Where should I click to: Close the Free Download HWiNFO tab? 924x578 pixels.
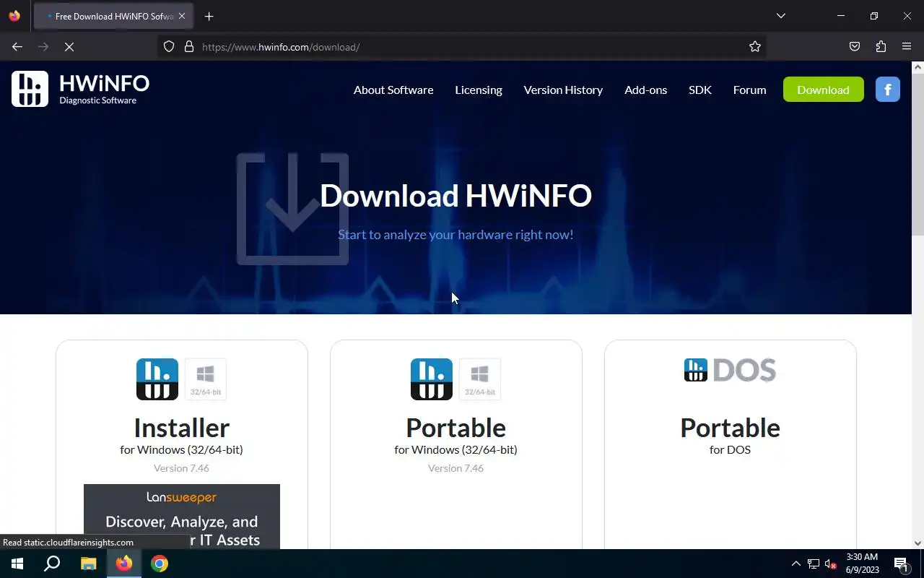181,16
